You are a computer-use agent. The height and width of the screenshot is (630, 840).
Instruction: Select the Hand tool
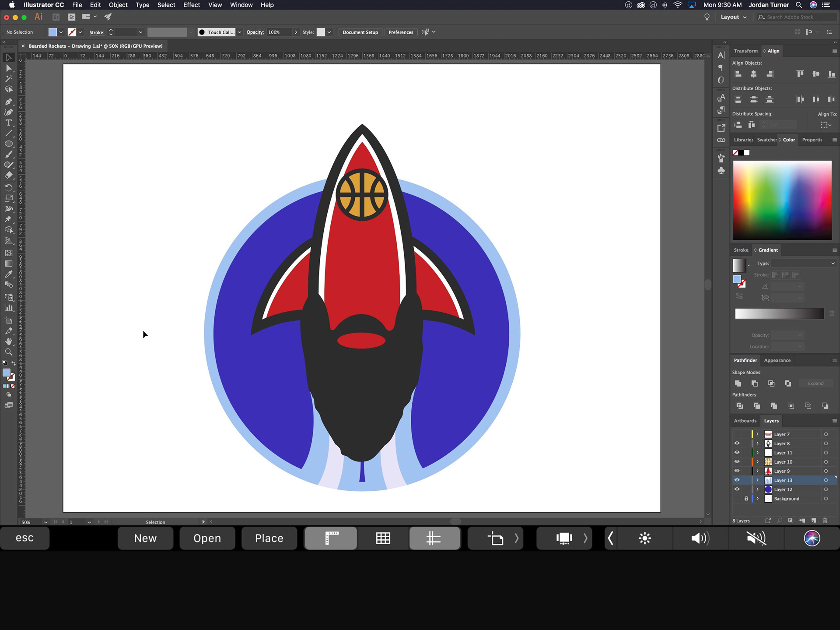[8, 341]
